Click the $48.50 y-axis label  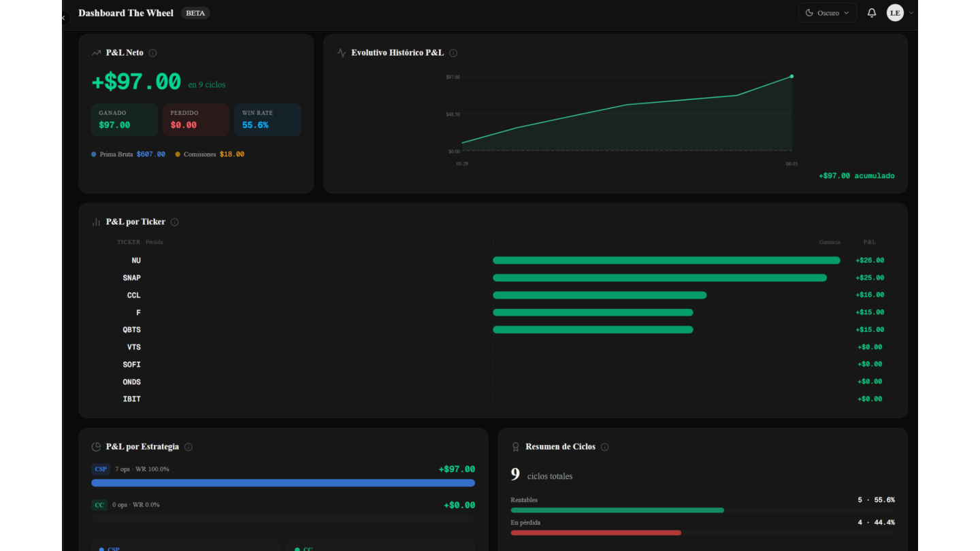click(453, 114)
